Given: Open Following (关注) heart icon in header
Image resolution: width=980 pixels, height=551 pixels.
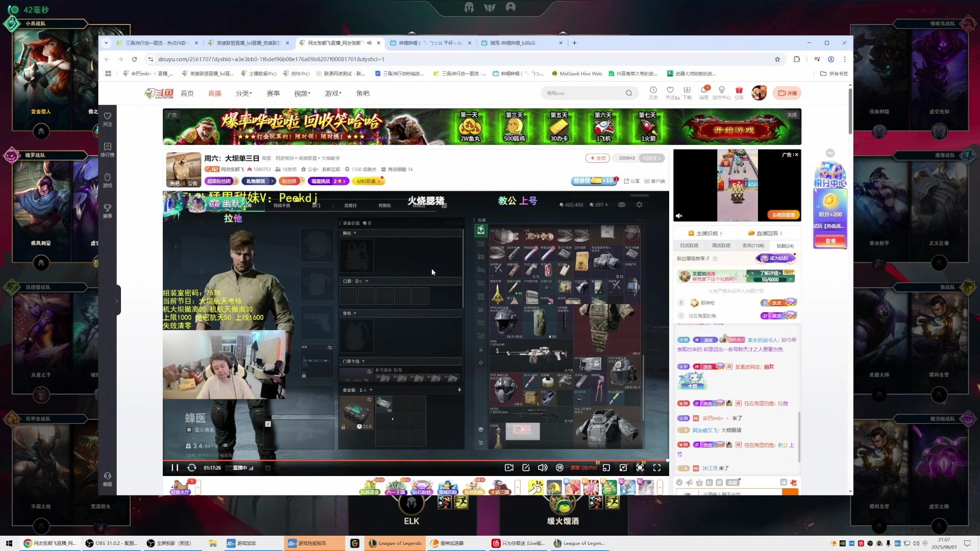Looking at the screenshot, I should 671,92.
